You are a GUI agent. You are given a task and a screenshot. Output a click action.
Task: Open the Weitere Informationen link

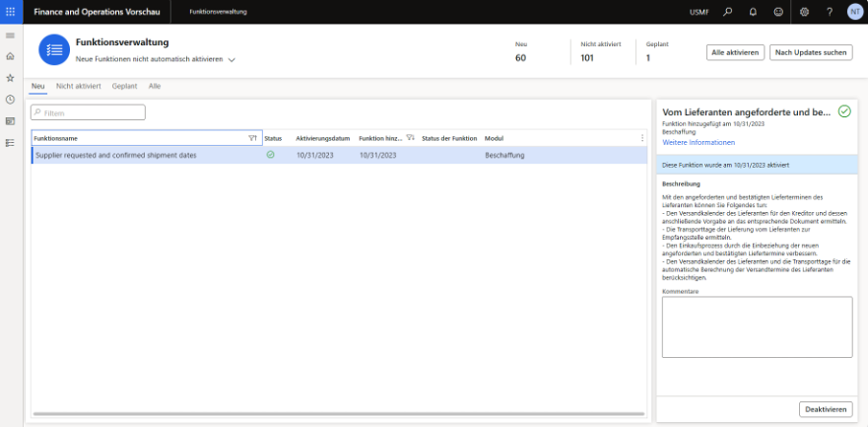698,143
